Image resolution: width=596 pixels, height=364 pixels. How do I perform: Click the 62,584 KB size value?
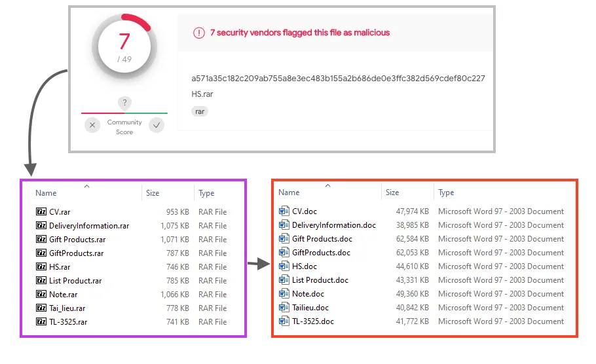click(x=413, y=238)
